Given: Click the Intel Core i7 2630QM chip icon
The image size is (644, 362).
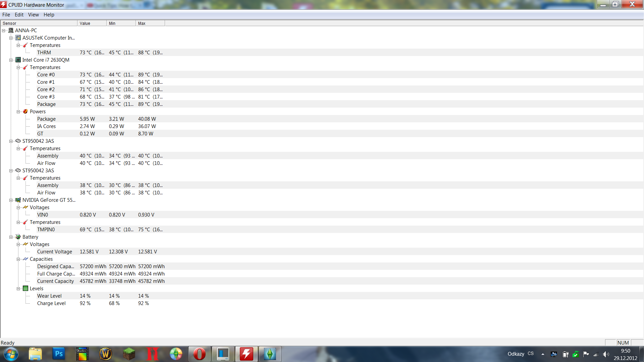Looking at the screenshot, I should [18, 60].
